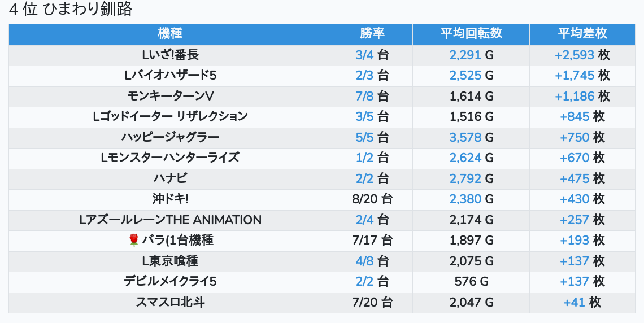The height and width of the screenshot is (323, 644).
Task: Click the 勝率 column header
Action: pos(372,34)
